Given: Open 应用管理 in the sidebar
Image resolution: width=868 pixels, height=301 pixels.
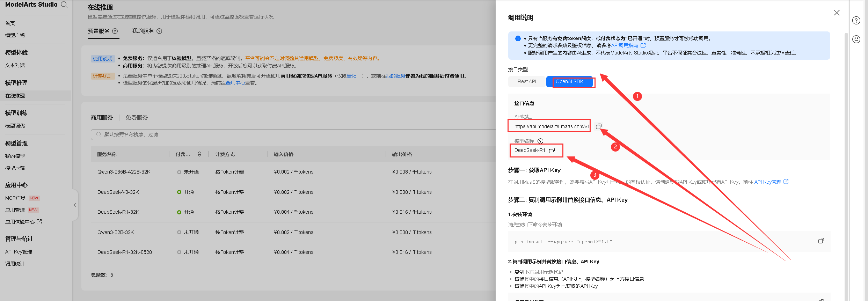Looking at the screenshot, I should click(x=15, y=210).
